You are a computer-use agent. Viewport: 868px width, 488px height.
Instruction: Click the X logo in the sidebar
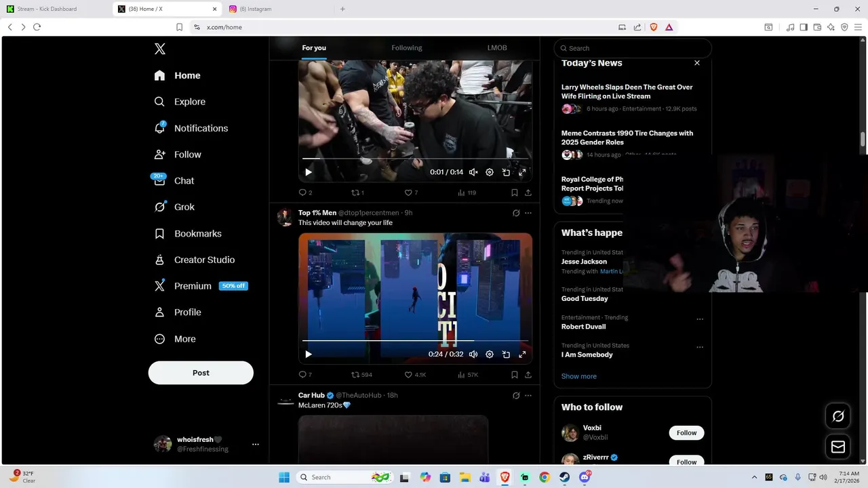click(x=160, y=49)
